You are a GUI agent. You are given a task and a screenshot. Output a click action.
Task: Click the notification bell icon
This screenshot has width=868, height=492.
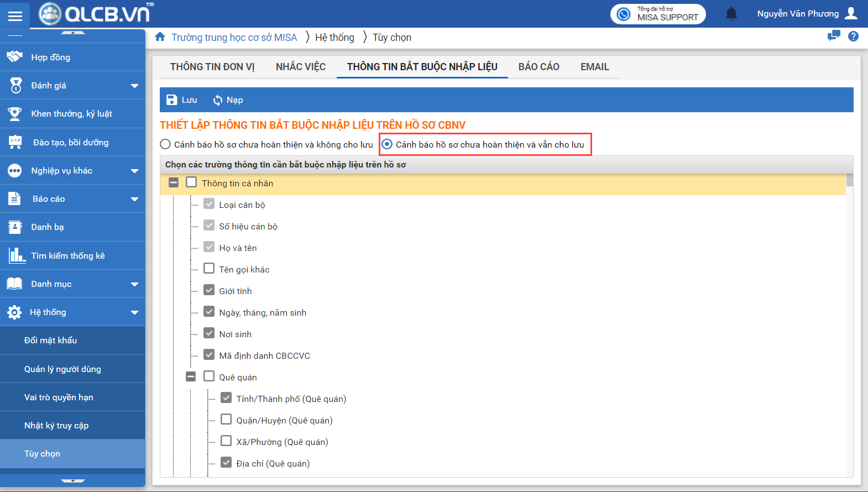coord(731,14)
